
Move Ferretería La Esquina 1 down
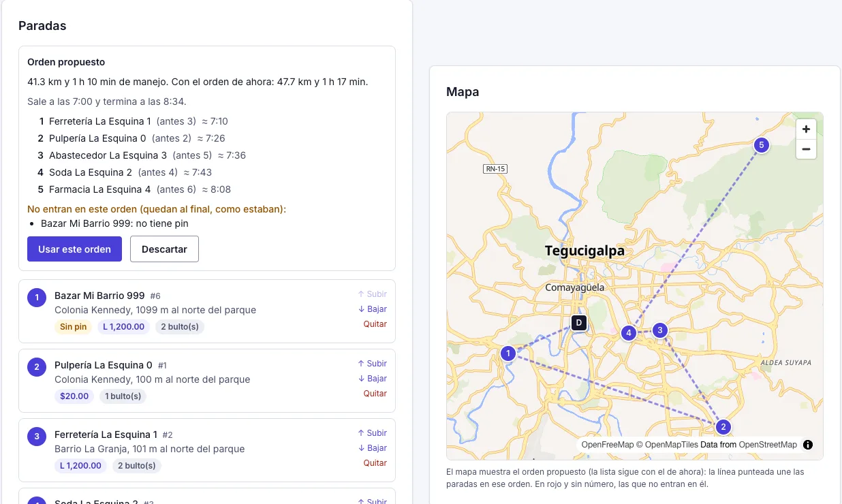coord(372,448)
